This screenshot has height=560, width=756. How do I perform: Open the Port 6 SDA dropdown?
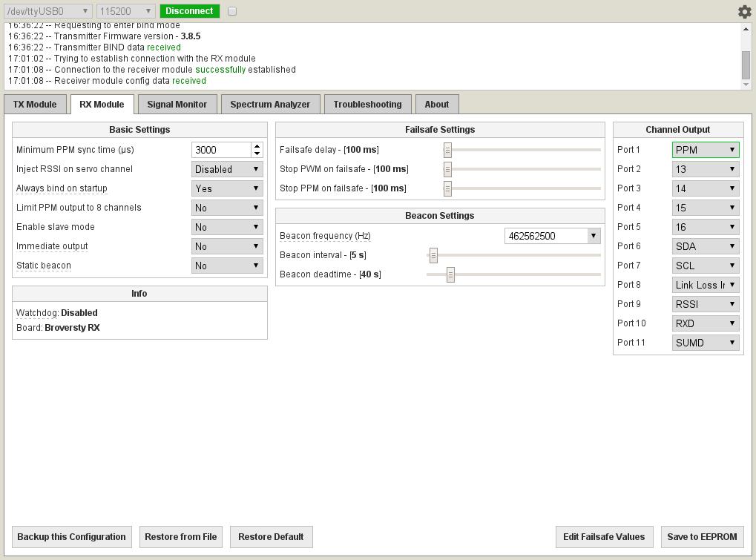pyautogui.click(x=706, y=246)
